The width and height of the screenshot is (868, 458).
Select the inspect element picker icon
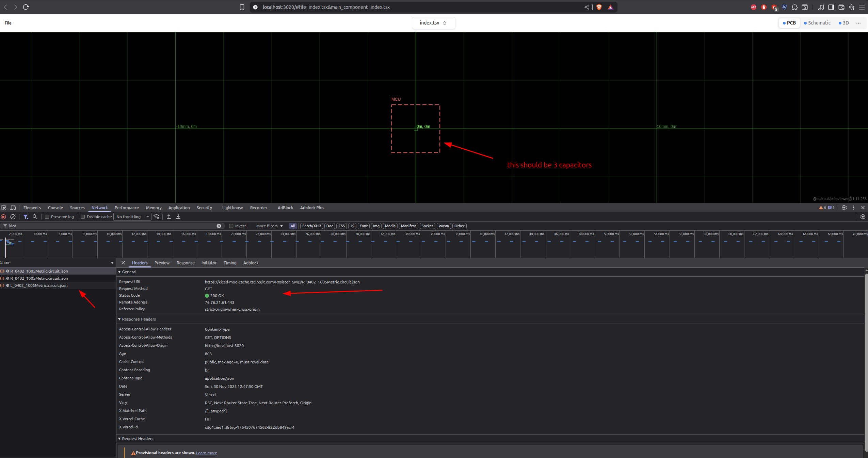click(x=4, y=208)
